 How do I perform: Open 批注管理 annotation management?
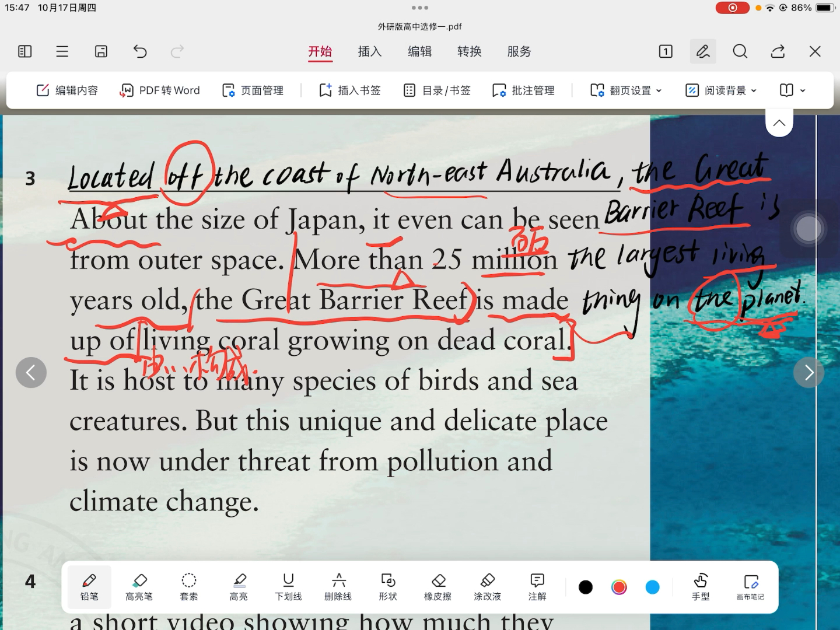pyautogui.click(x=523, y=90)
